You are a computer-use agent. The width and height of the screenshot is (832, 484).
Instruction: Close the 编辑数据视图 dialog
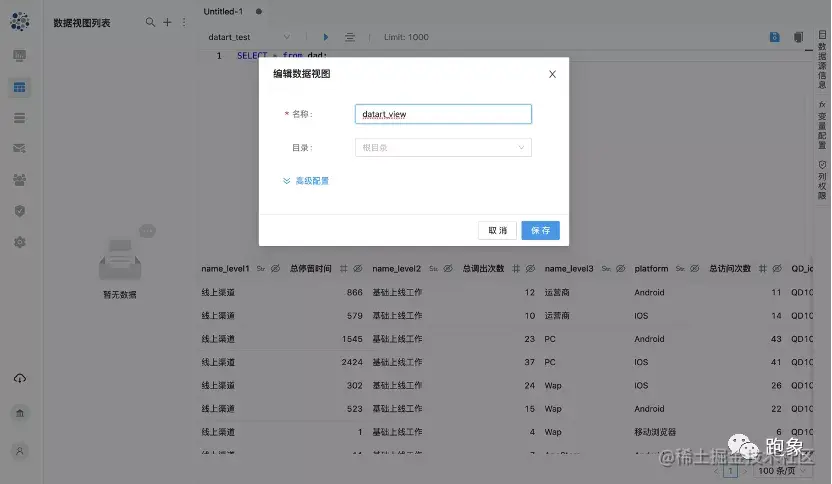(x=552, y=74)
